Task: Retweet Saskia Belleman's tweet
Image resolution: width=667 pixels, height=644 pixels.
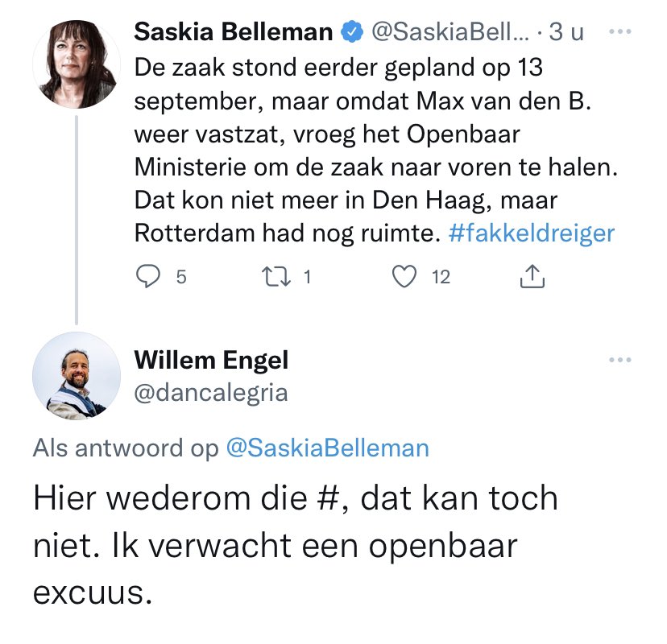Action: (x=276, y=276)
